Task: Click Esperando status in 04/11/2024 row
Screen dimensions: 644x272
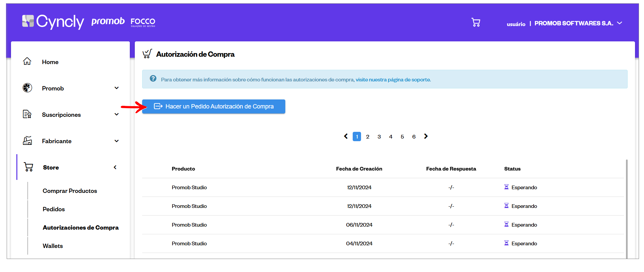Action: tap(524, 244)
